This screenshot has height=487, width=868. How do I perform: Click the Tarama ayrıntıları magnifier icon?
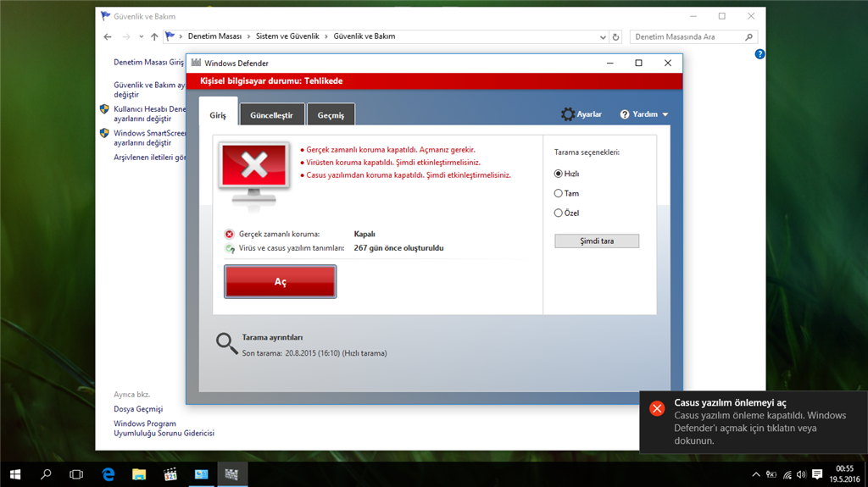pos(226,344)
